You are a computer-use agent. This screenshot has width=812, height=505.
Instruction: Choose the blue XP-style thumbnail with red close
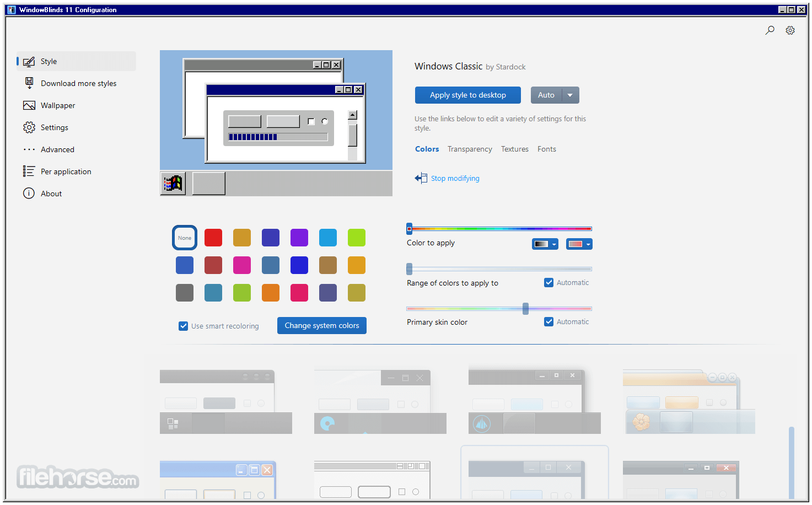click(x=218, y=480)
